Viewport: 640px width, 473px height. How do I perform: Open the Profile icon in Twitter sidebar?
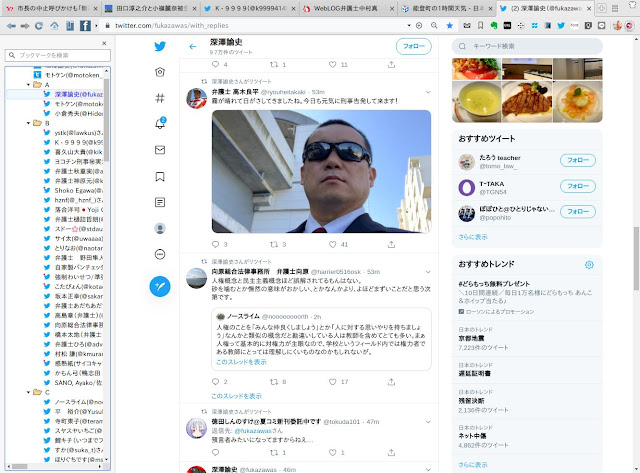[x=160, y=229]
